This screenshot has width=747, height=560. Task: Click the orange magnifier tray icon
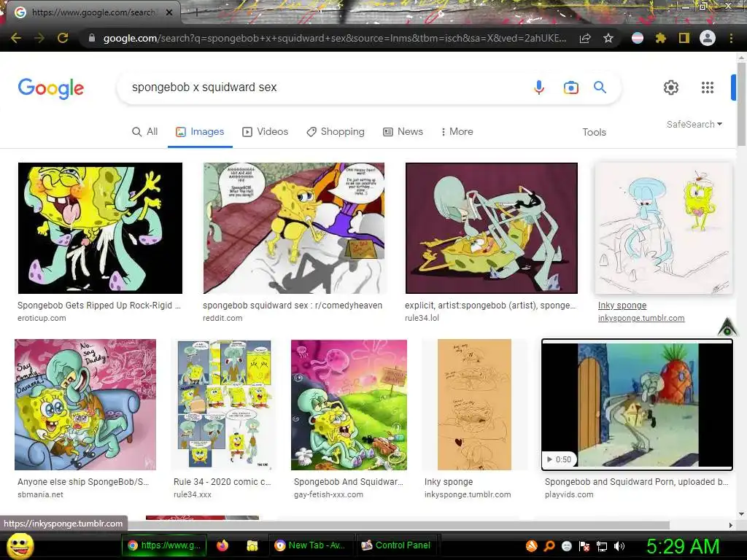pyautogui.click(x=549, y=546)
